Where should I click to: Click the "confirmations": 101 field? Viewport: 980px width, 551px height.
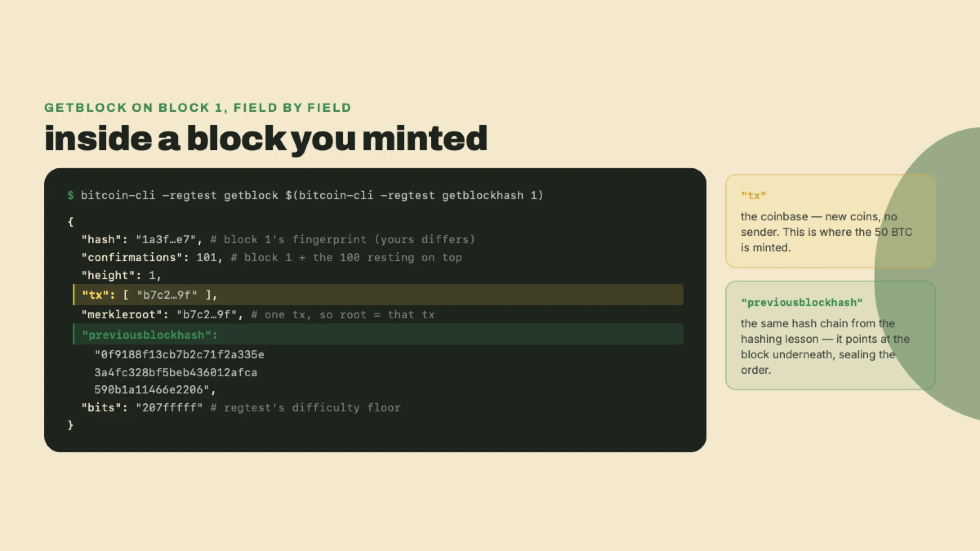point(152,258)
